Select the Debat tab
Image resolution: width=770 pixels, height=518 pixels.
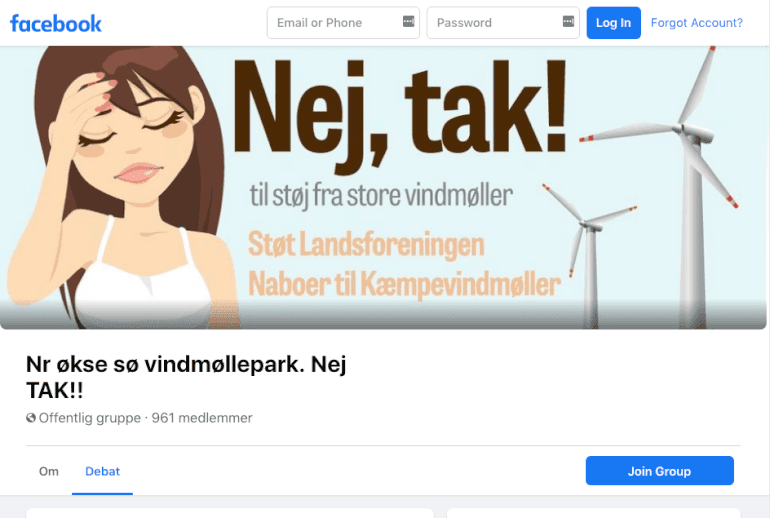point(102,471)
